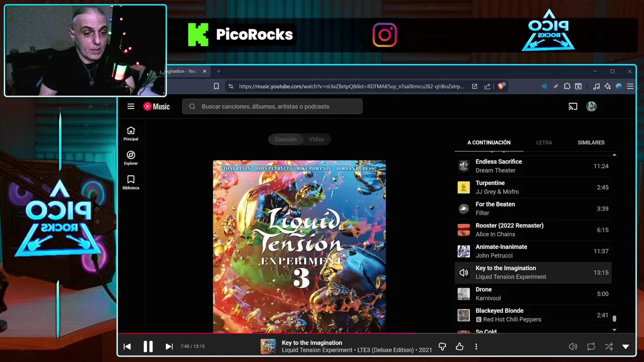The height and width of the screenshot is (362, 644).
Task: Click the browser bookmark icon
Action: pyautogui.click(x=216, y=86)
